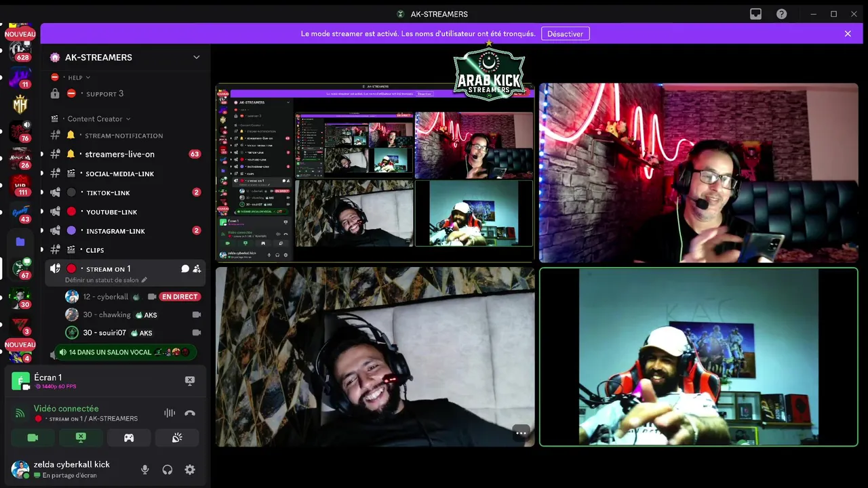This screenshot has width=868, height=488.
Task: Open user settings gear
Action: click(x=190, y=470)
